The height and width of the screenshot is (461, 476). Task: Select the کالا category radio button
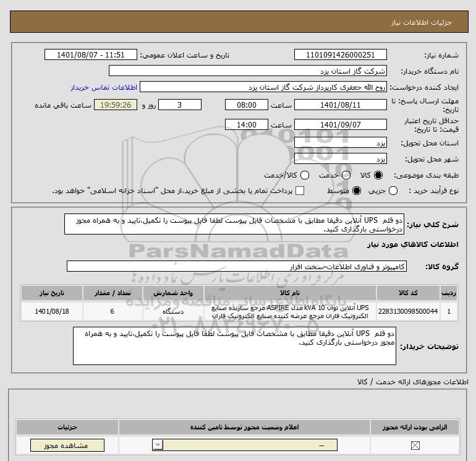click(378, 175)
